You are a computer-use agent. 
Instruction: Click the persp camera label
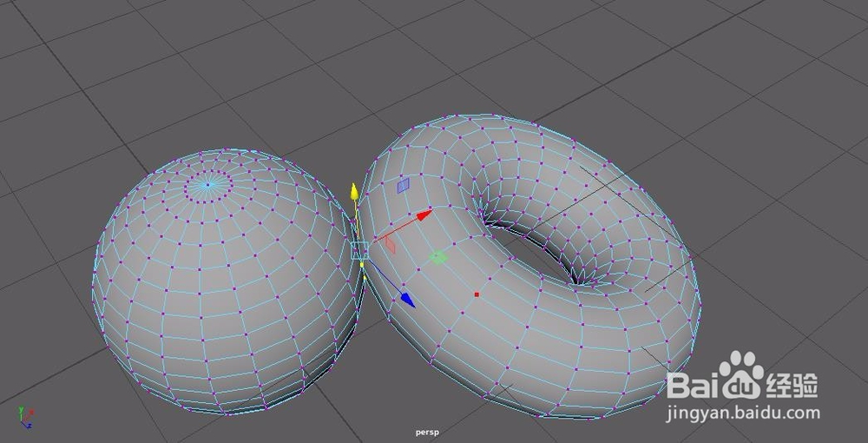[x=427, y=433]
